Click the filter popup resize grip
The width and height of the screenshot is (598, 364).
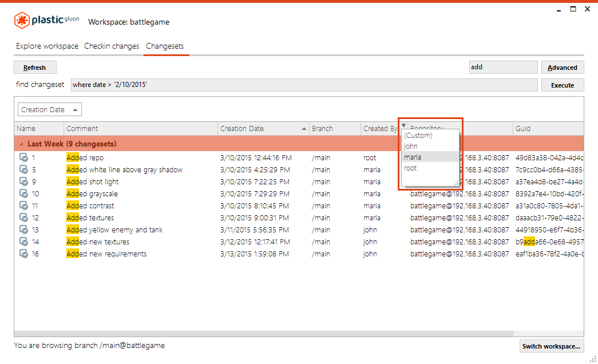coord(456,184)
